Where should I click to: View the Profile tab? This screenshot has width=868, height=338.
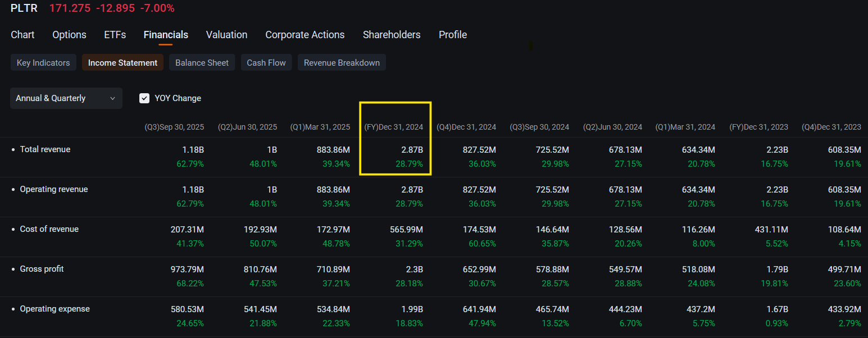click(x=453, y=35)
